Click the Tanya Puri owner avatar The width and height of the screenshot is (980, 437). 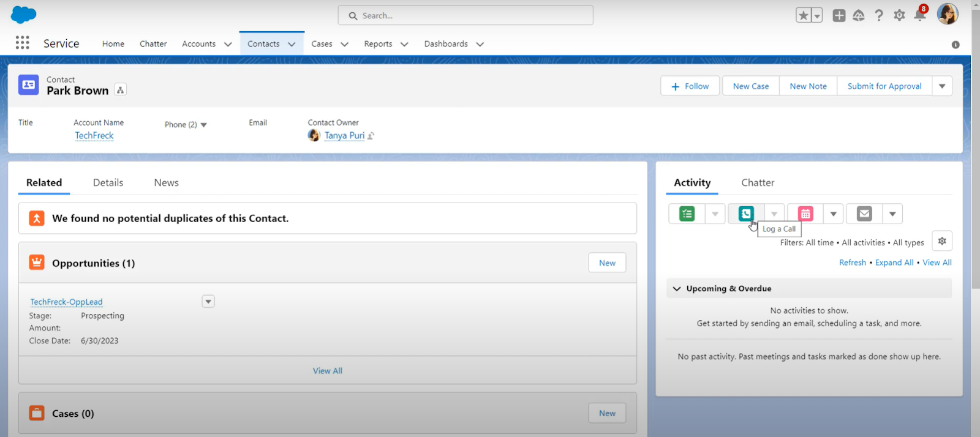[314, 135]
